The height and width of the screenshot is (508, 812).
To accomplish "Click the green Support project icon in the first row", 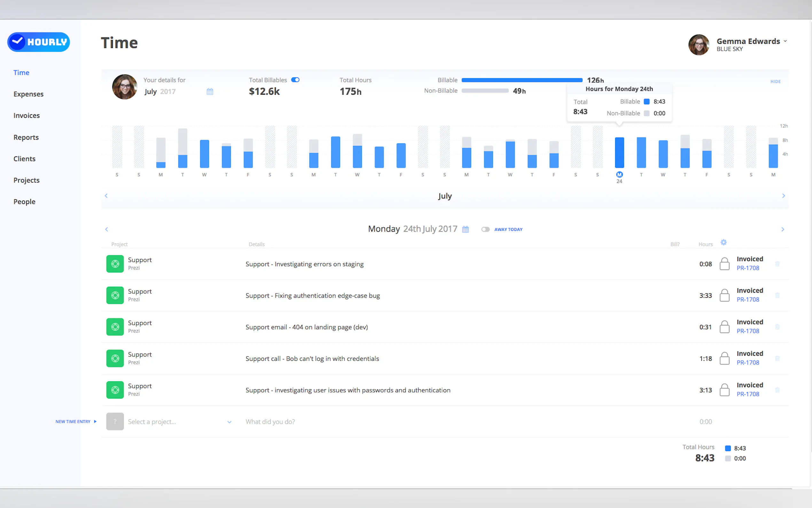I will 115,264.
